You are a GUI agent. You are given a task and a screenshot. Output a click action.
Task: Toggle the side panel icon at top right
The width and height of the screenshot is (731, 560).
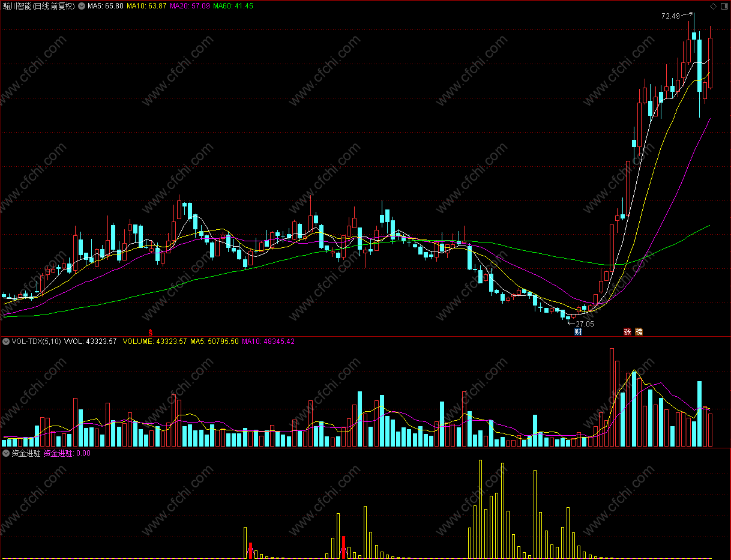tap(723, 6)
